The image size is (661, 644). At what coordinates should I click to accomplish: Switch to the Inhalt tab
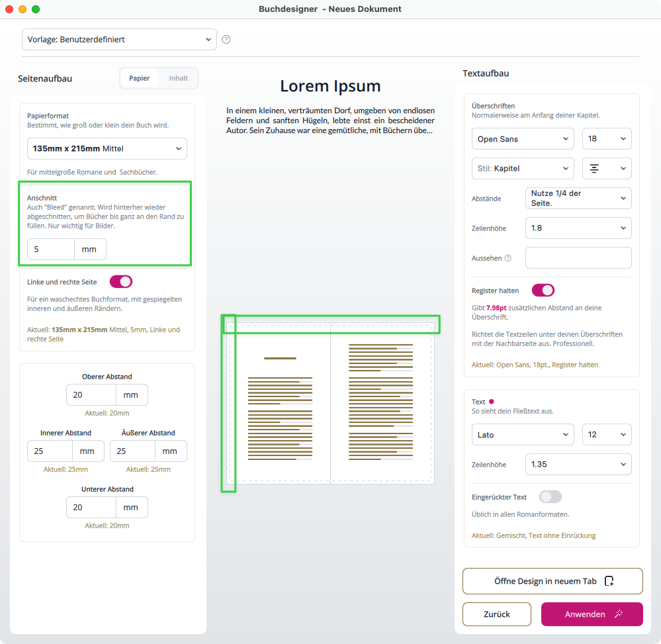pyautogui.click(x=178, y=78)
